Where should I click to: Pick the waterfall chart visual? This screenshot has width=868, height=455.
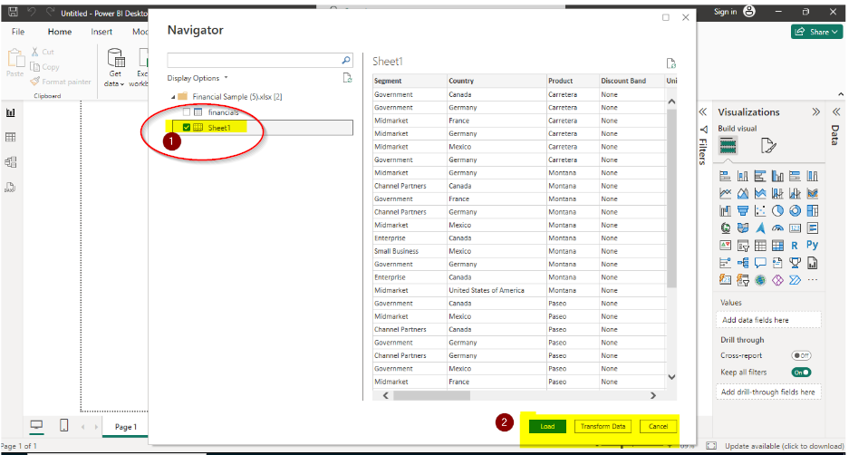pos(725,211)
